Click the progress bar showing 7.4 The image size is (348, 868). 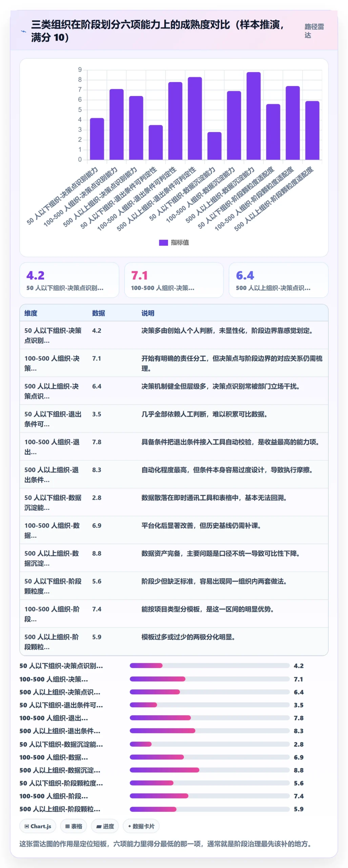click(209, 795)
